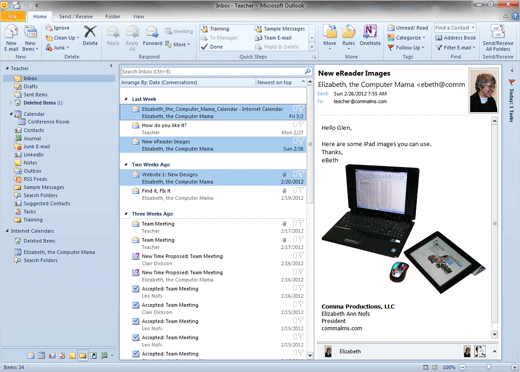The height and width of the screenshot is (372, 520).
Task: Click the Rules icon
Action: pyautogui.click(x=349, y=36)
